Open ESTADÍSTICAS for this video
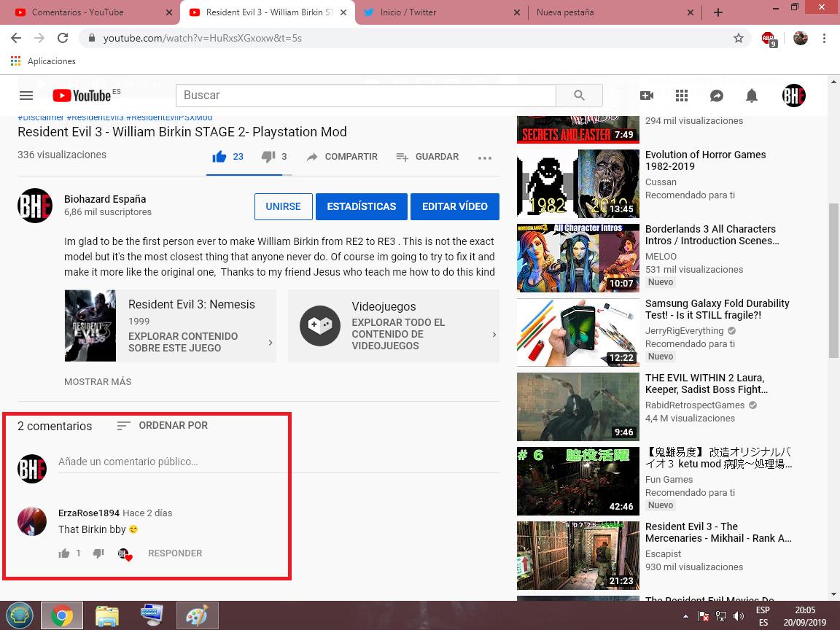Viewport: 840px width, 630px height. 362,206
